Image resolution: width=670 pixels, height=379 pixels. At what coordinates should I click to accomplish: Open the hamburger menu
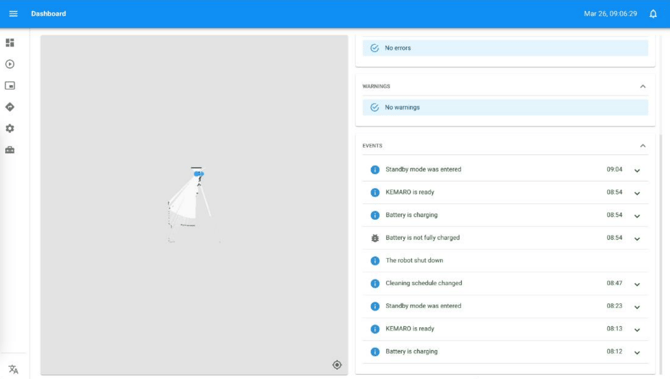click(13, 14)
